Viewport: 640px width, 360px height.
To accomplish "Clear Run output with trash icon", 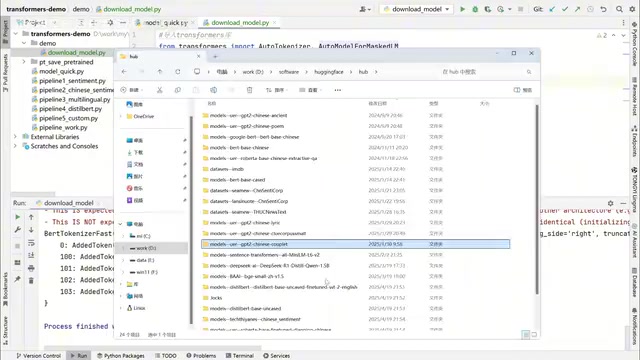I will tap(31, 281).
